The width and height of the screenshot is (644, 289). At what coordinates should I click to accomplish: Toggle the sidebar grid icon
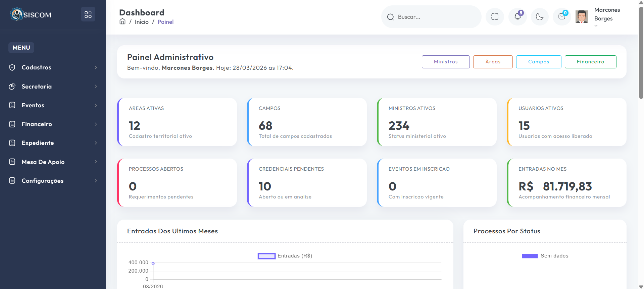click(x=88, y=14)
